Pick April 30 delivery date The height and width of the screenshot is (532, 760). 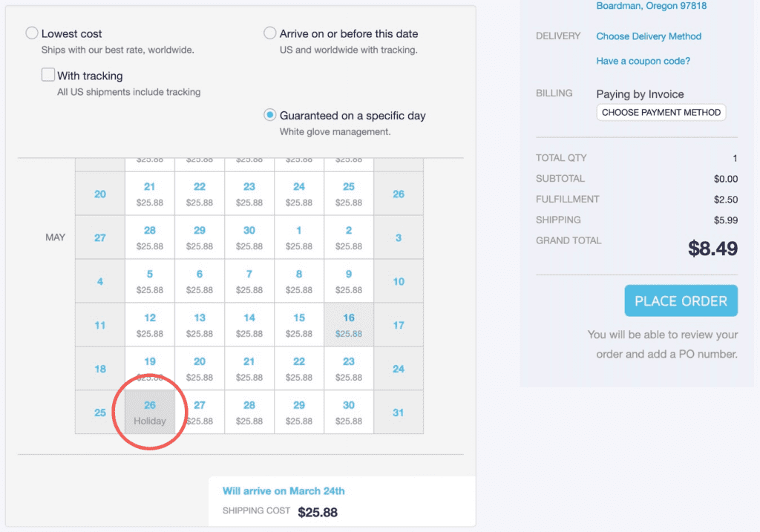(x=249, y=237)
